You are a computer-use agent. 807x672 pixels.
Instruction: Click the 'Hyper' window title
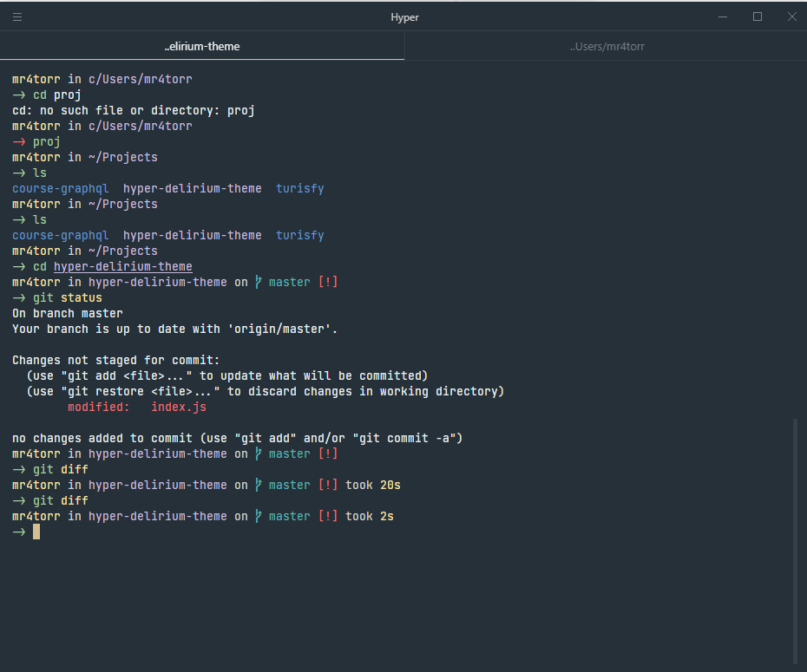[x=404, y=17]
